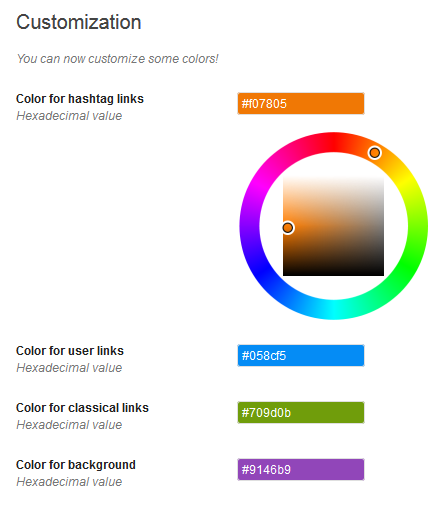Image resolution: width=444 pixels, height=512 pixels.
Task: Click the Color for user links label
Action: [x=70, y=351]
